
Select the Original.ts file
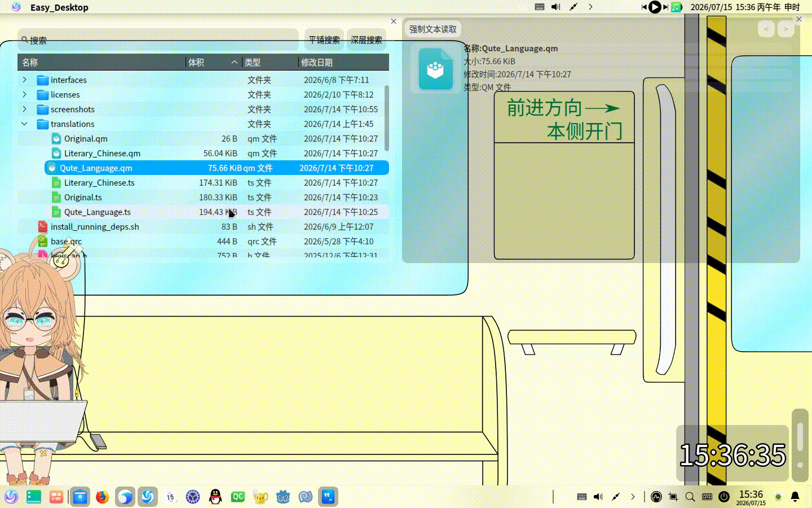tap(204, 197)
